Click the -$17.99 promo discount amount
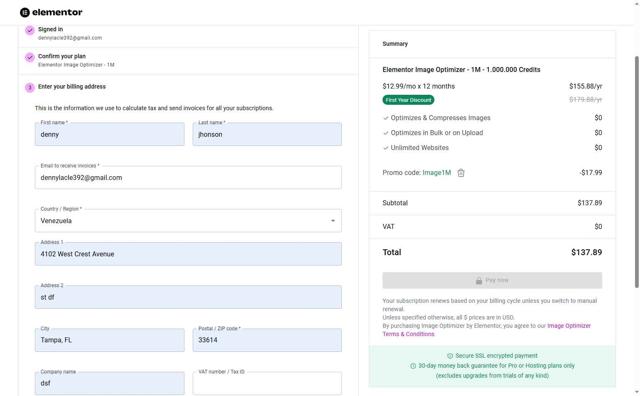This screenshot has height=396, width=640. click(591, 173)
